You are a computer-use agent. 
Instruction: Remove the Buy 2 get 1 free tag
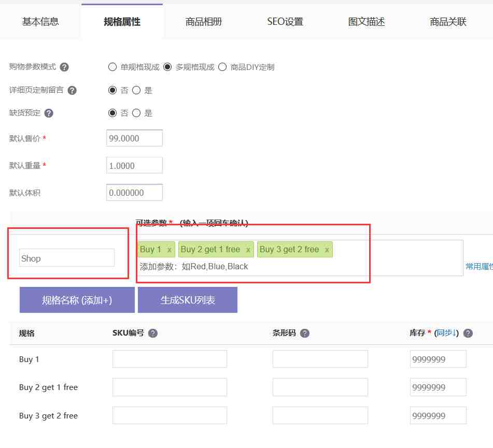248,250
